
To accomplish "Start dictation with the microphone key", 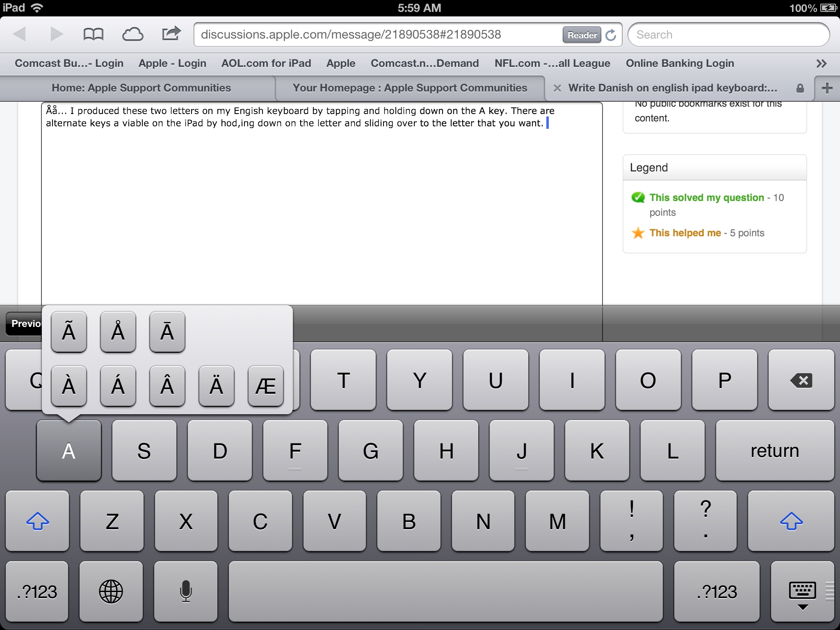I will tap(185, 591).
